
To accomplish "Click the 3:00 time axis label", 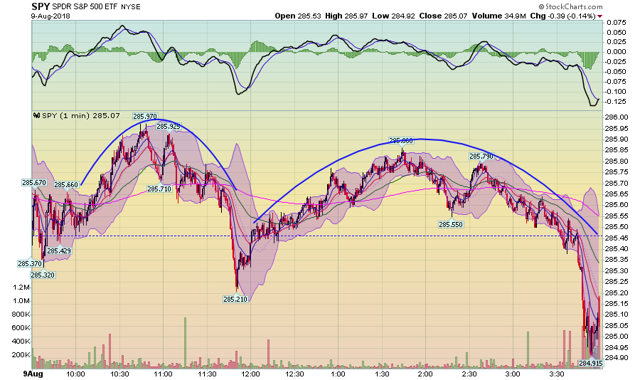I will coord(513,374).
